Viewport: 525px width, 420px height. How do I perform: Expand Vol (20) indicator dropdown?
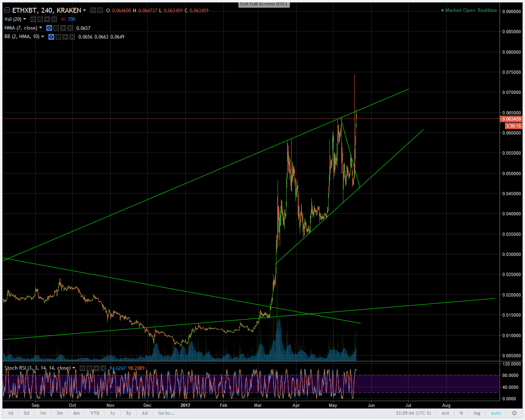tap(25, 19)
